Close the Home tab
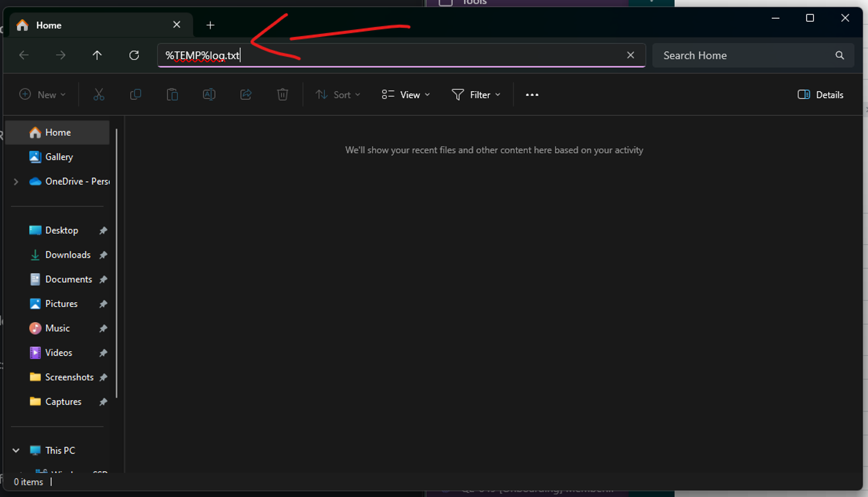The height and width of the screenshot is (497, 868). [x=177, y=25]
